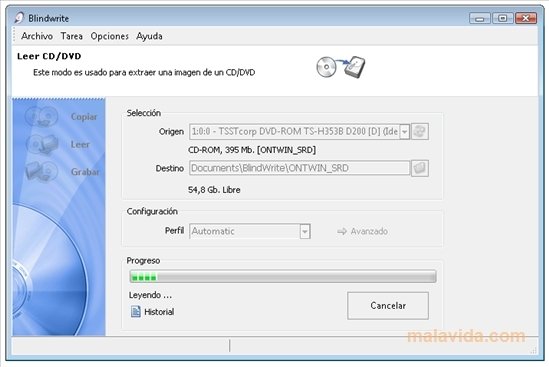Expand the Origen drive dropdown arrow
Viewport: 549px width, 367px height.
click(405, 132)
